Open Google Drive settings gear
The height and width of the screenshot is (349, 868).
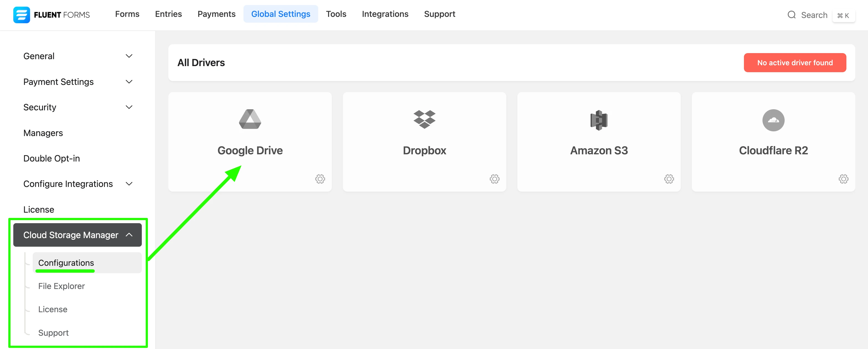pos(320,179)
